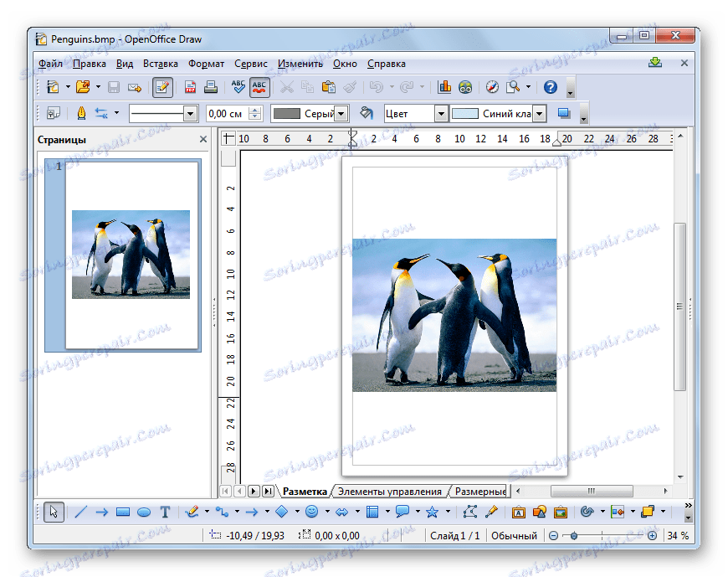Image resolution: width=728 pixels, height=577 pixels.
Task: Open the Navigator compass icon
Action: 492,87
